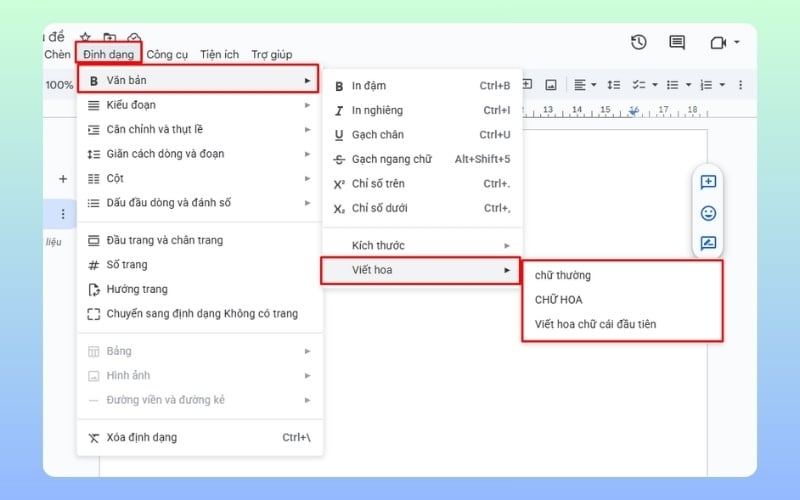The height and width of the screenshot is (500, 800).
Task: Click the ruler indent marker
Action: point(633,111)
